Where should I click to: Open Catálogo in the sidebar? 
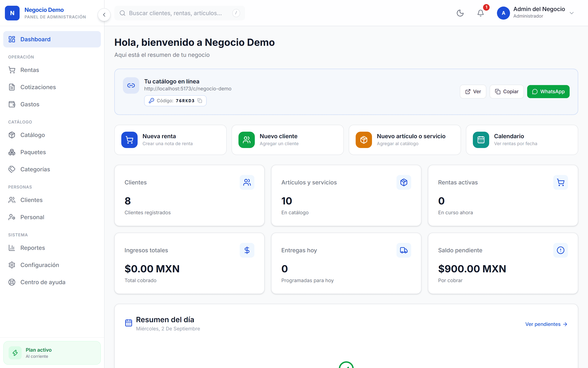(52, 135)
